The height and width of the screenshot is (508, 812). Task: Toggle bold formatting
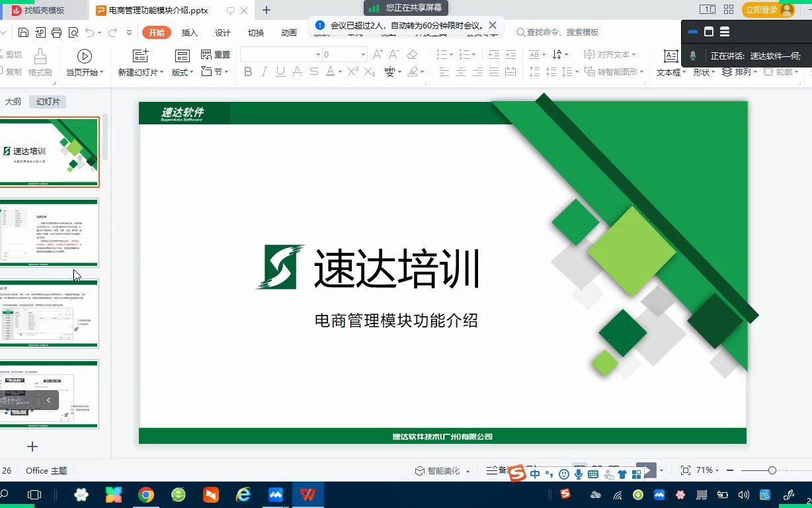click(x=249, y=72)
